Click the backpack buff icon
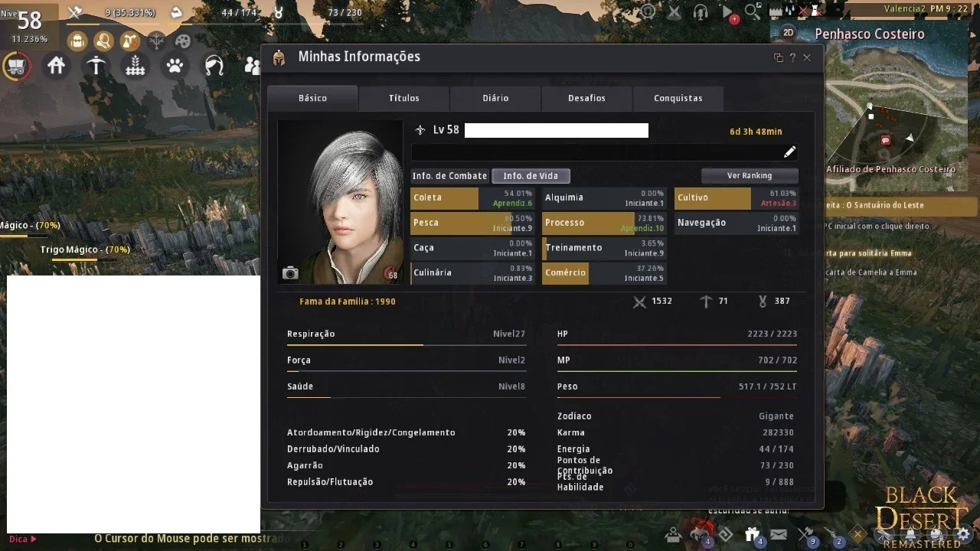The height and width of the screenshot is (551, 980). (77, 41)
